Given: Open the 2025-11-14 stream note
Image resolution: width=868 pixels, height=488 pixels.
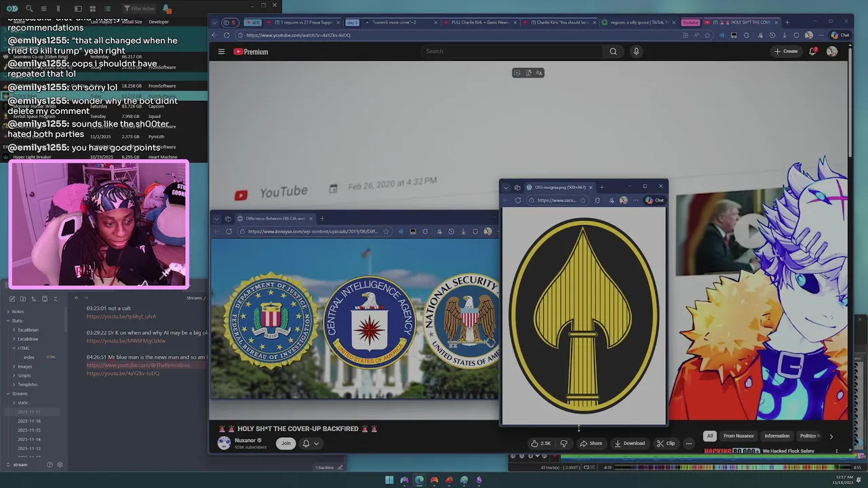Looking at the screenshot, I should click(x=29, y=439).
